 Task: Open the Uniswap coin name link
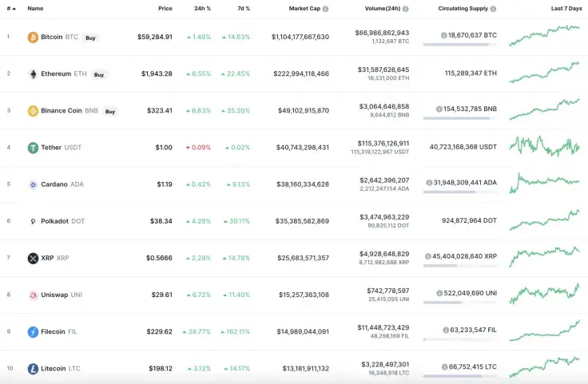[55, 295]
